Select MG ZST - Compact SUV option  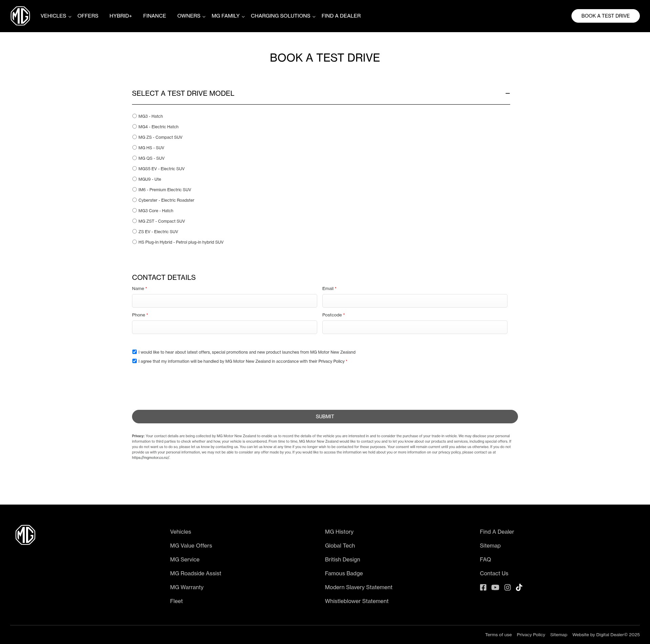pos(134,221)
